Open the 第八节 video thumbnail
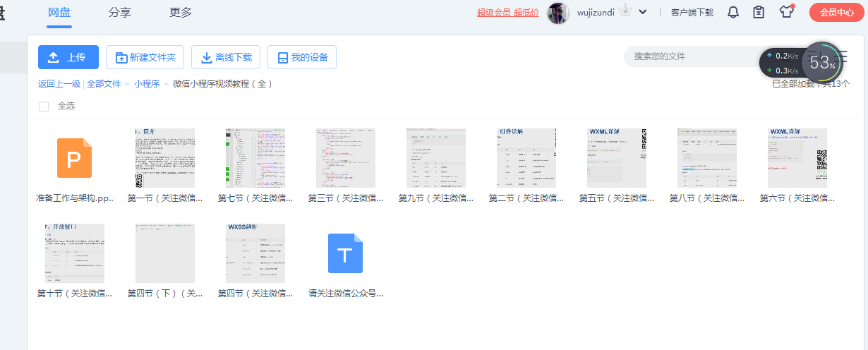The image size is (868, 350). pyautogui.click(x=707, y=158)
